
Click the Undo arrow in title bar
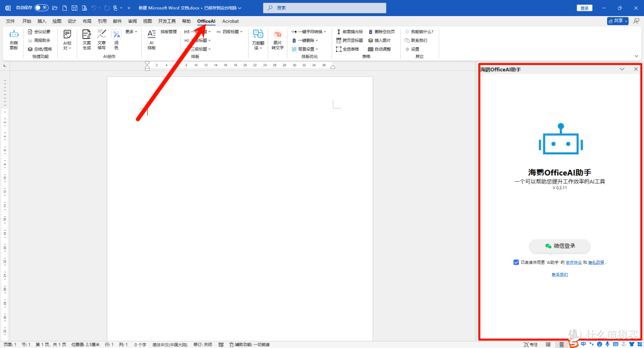click(x=94, y=8)
